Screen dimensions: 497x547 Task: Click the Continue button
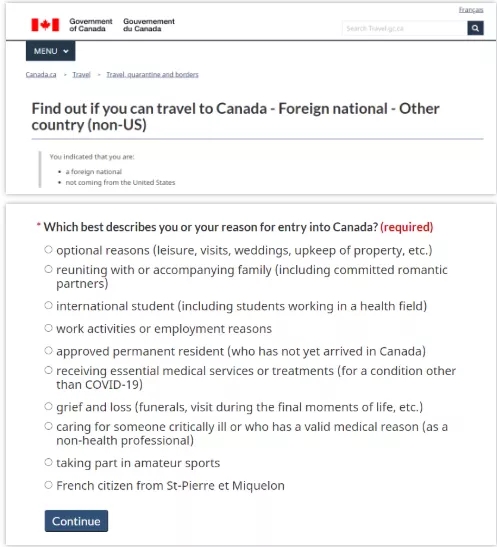76,521
